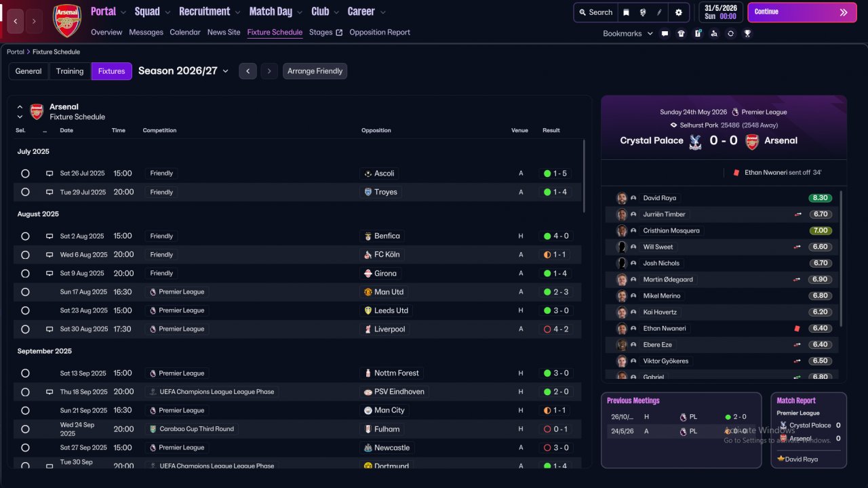Select the FC Köln fixture radio button
The width and height of the screenshot is (868, 488).
click(25, 255)
